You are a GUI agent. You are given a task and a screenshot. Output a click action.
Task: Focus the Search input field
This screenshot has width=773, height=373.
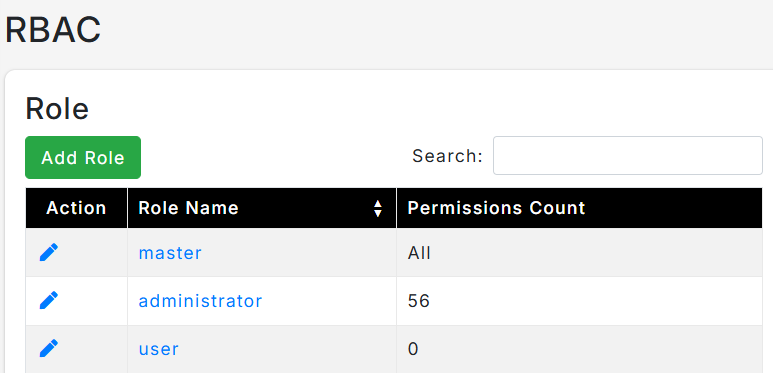(x=628, y=156)
